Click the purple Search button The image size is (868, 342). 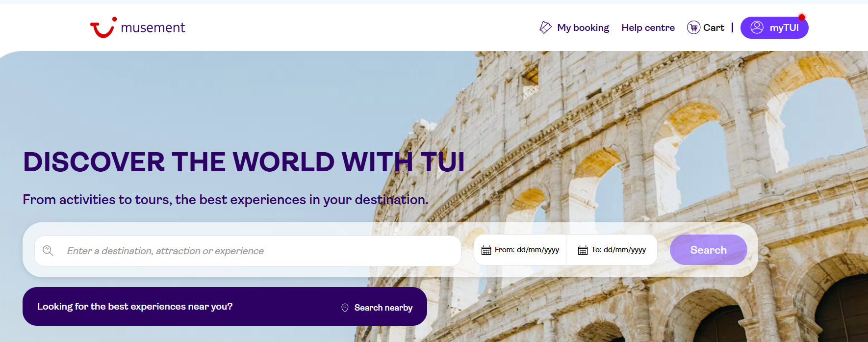point(708,250)
